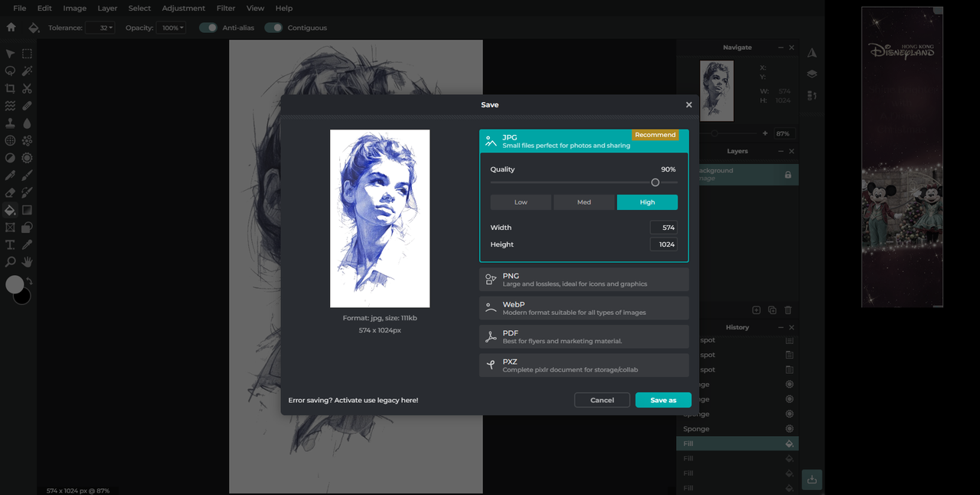The image size is (980, 495).
Task: Select the Lasso tool
Action: [10, 71]
